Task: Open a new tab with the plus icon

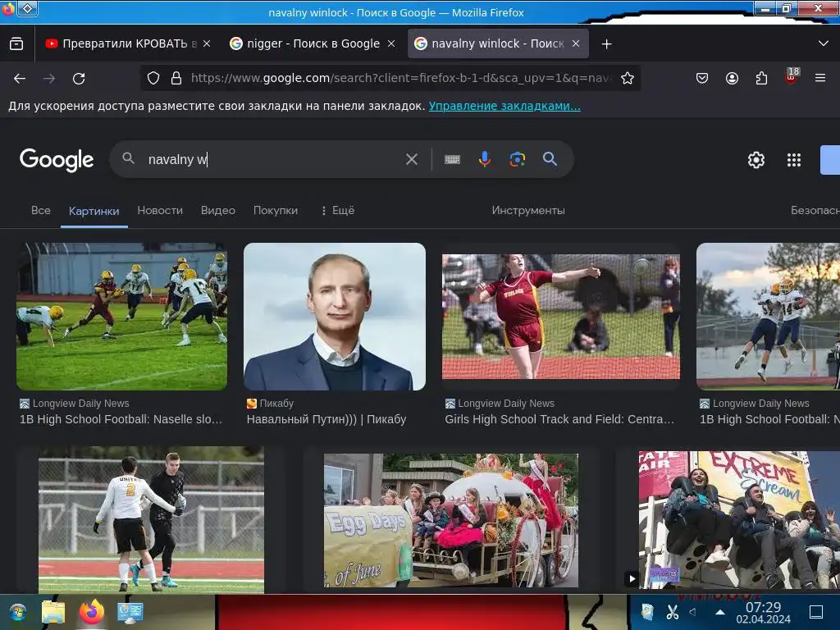Action: [x=606, y=44]
